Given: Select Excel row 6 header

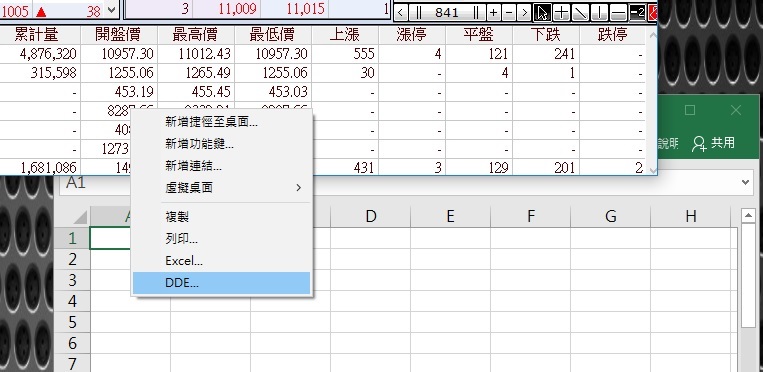Looking at the screenshot, I should point(72,343).
